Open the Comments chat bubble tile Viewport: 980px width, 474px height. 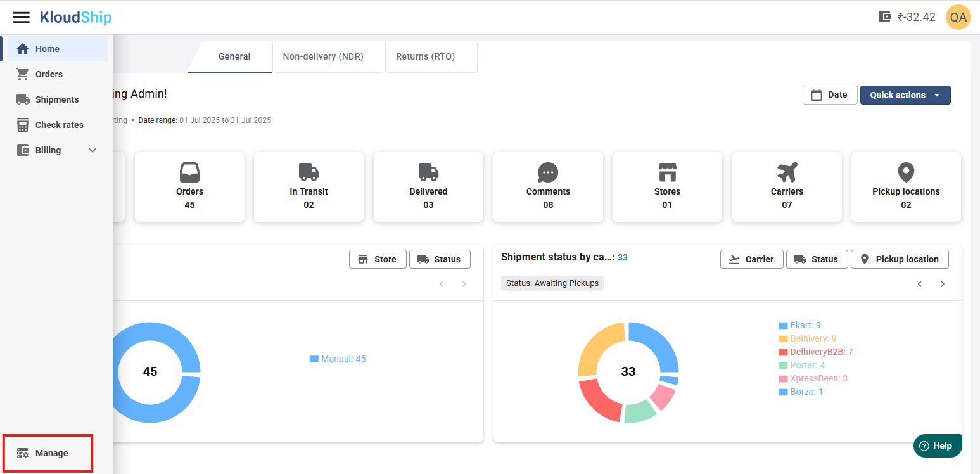tap(548, 187)
